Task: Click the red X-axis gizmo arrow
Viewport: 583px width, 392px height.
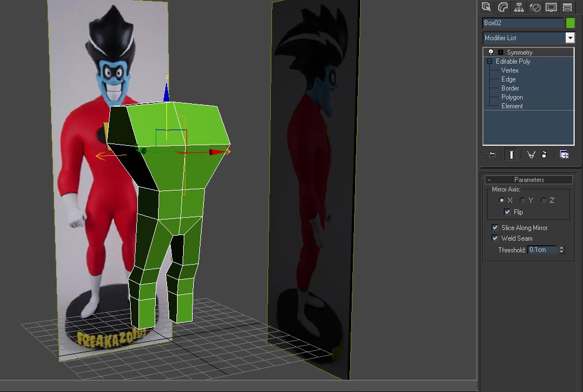Action: pyautogui.click(x=216, y=152)
